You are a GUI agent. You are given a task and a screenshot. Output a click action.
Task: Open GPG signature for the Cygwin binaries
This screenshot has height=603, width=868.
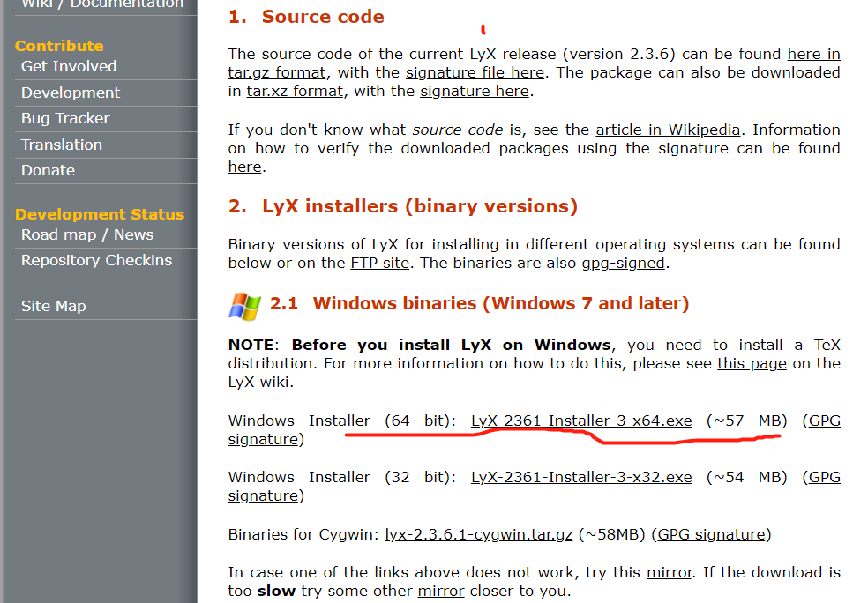coord(711,534)
